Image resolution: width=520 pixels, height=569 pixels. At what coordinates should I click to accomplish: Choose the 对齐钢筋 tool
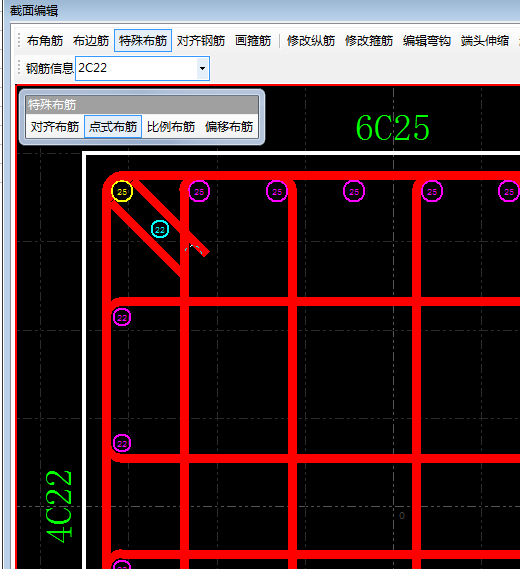click(201, 41)
